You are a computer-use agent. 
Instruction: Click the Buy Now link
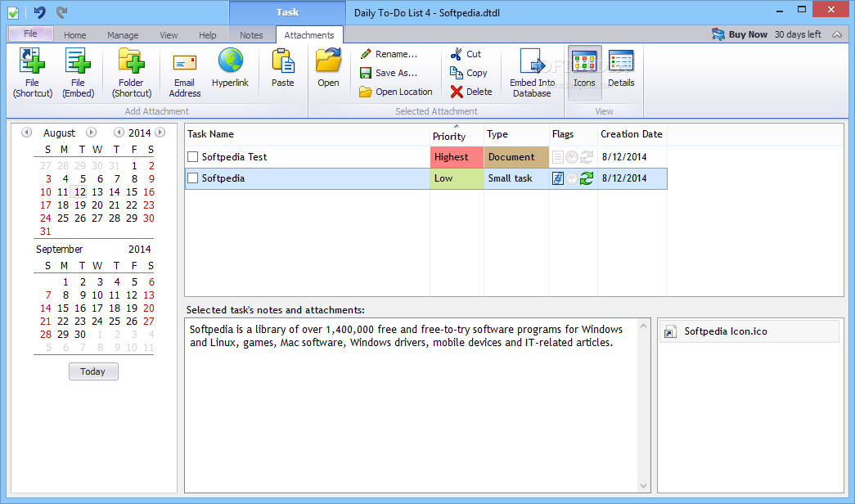tap(748, 34)
